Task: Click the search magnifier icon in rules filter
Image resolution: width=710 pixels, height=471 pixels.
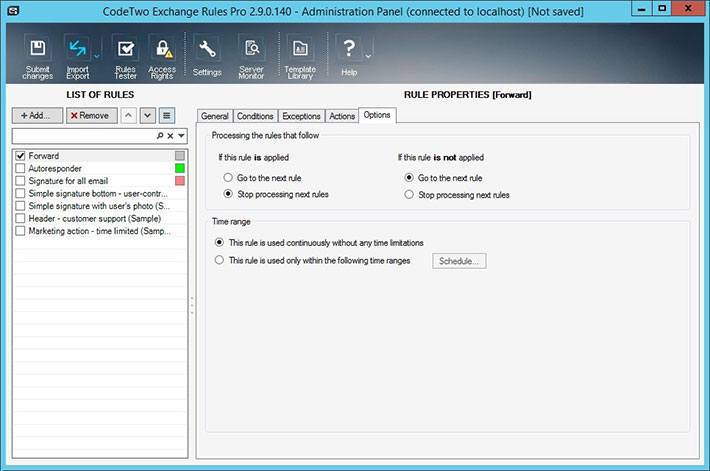Action: [x=160, y=135]
